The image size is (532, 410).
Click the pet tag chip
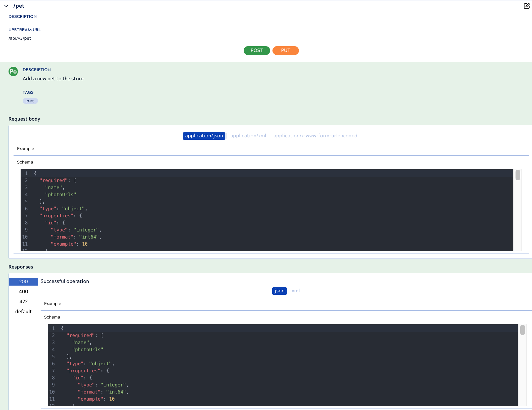30,101
